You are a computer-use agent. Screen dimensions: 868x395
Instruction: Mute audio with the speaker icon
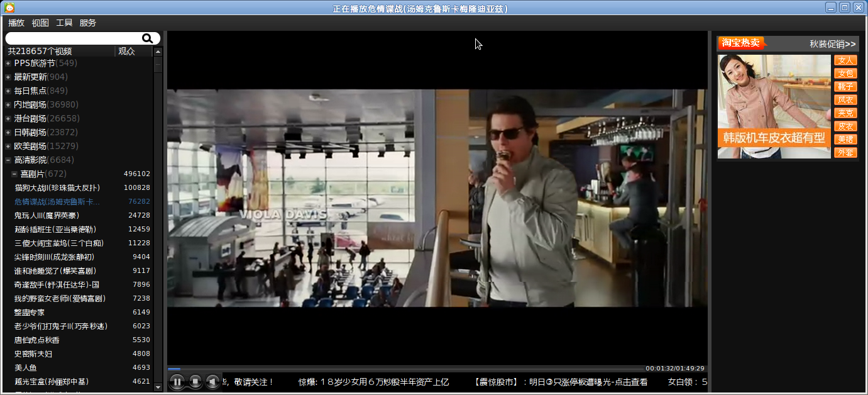coord(213,381)
